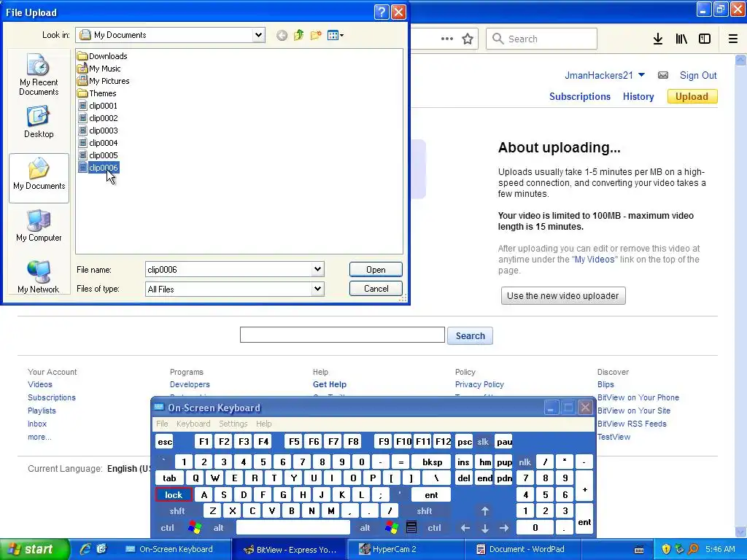This screenshot has height=560, width=747.
Task: Toggle num lock nlk key
Action: coord(525,462)
